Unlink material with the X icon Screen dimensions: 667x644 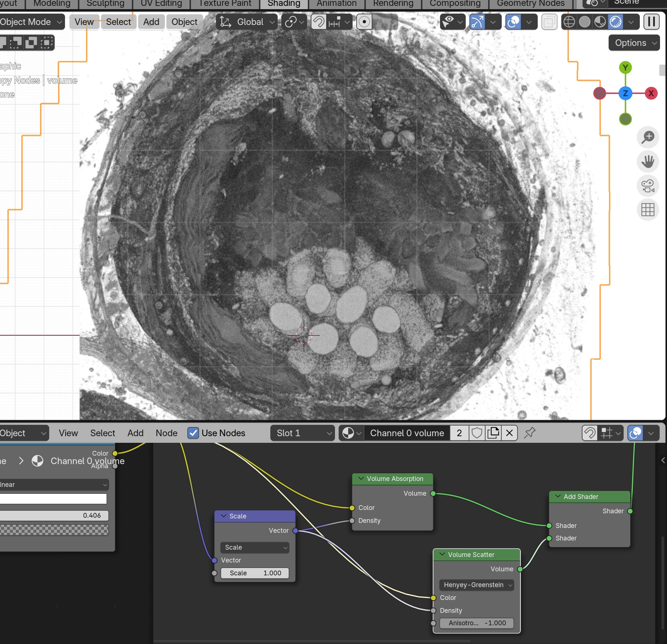click(x=509, y=433)
